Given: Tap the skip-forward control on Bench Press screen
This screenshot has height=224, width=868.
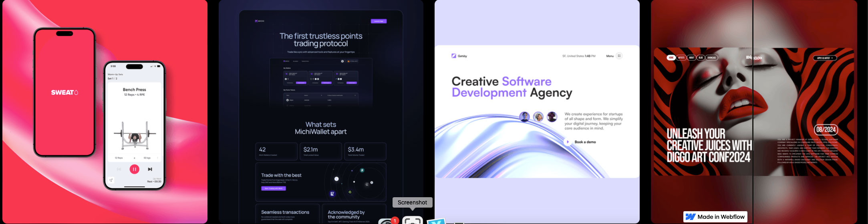Looking at the screenshot, I should coord(150,169).
